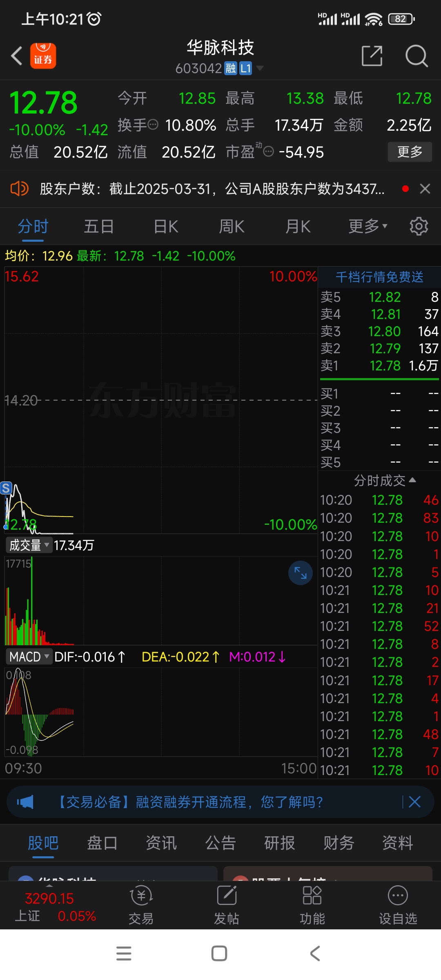Tap the L1 level quote badge
This screenshot has width=441, height=980.
[245, 68]
